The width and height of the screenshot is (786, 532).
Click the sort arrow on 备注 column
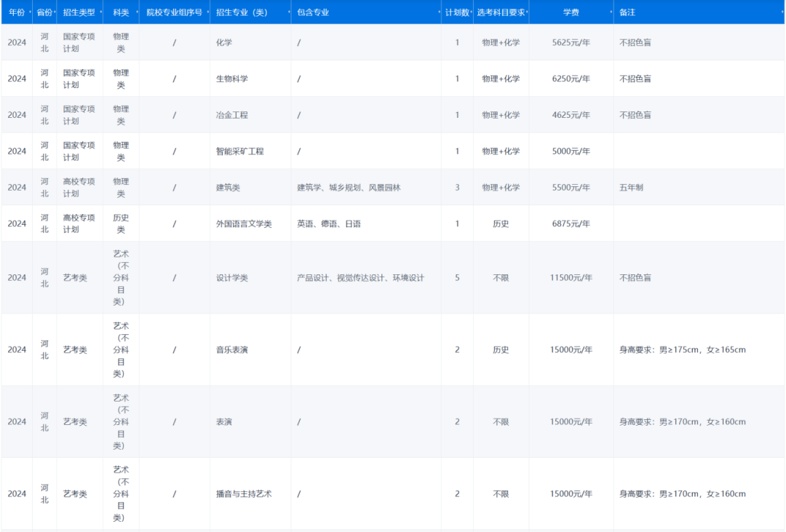pyautogui.click(x=783, y=11)
